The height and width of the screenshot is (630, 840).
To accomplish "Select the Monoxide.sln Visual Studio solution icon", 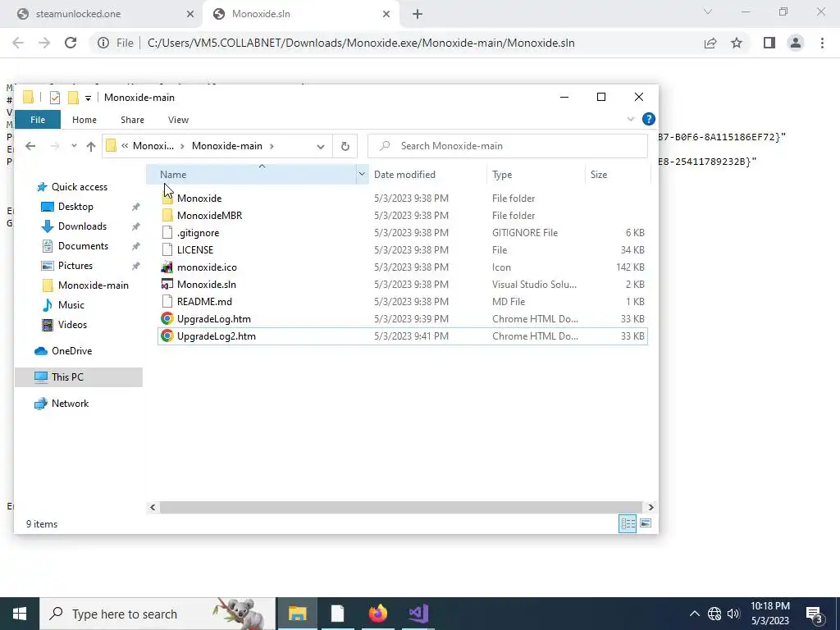I will [x=167, y=284].
